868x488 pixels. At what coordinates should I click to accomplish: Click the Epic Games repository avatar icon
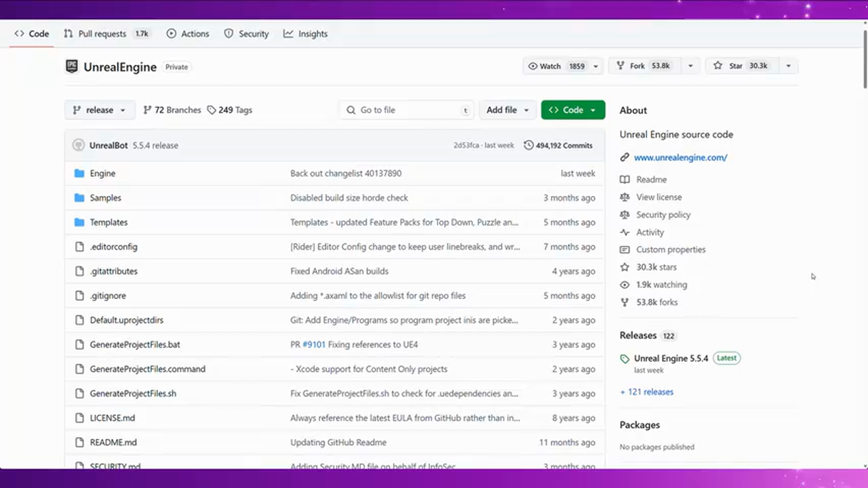(x=72, y=66)
